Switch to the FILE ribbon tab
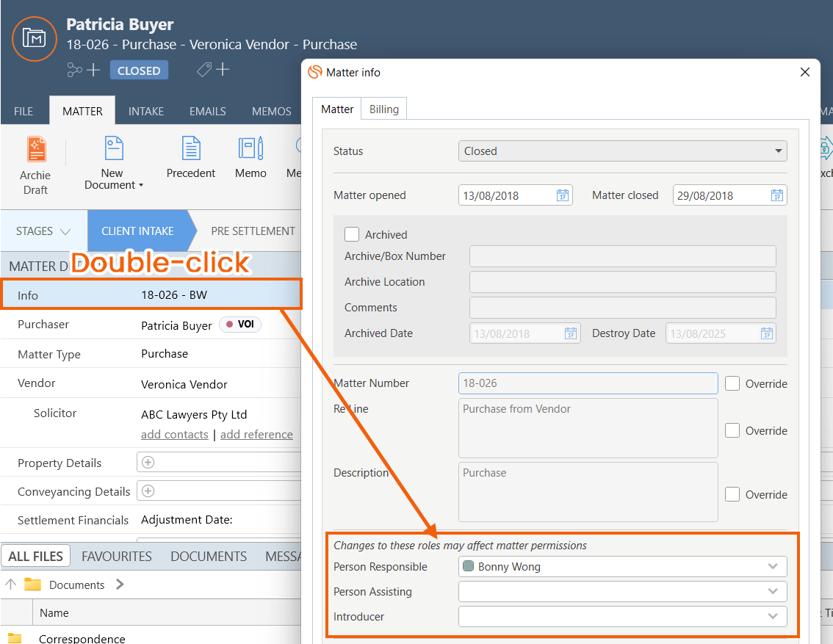833x644 pixels. (x=24, y=112)
